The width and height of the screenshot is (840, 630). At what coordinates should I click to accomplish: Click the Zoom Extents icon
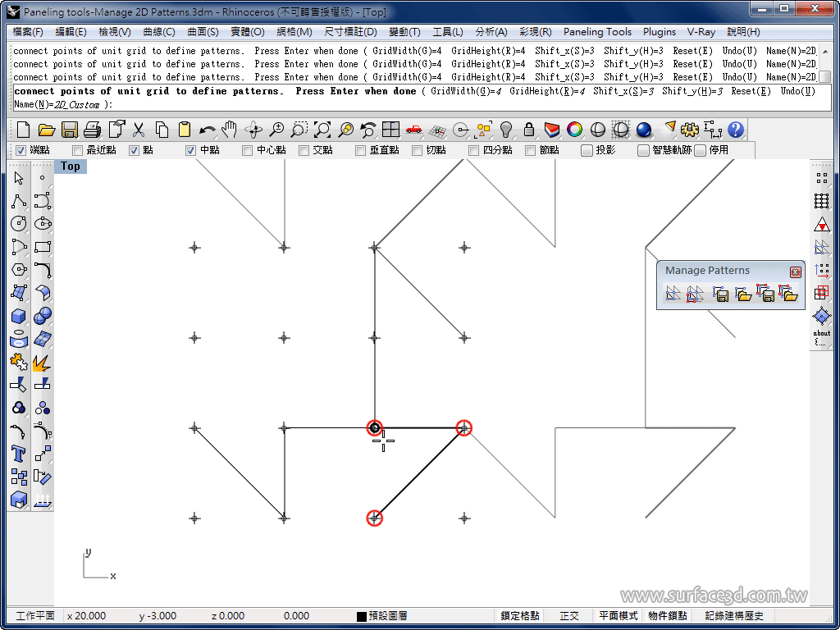(322, 130)
